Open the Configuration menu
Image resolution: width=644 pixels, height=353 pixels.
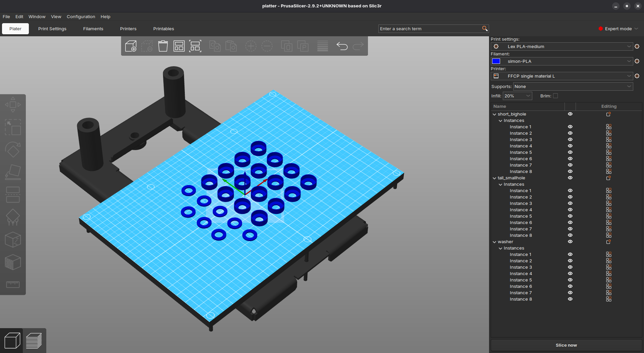(81, 16)
